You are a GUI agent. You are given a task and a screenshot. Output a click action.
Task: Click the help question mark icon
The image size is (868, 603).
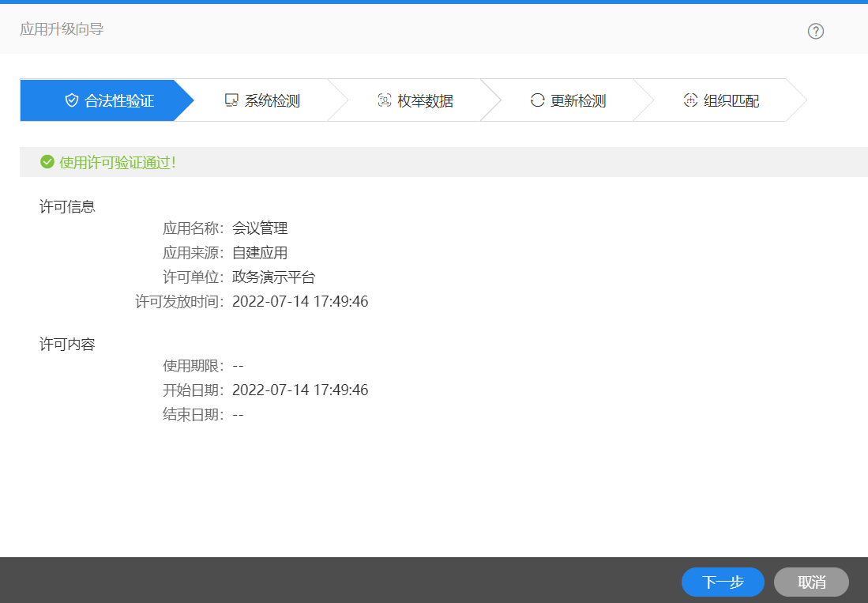(x=816, y=31)
